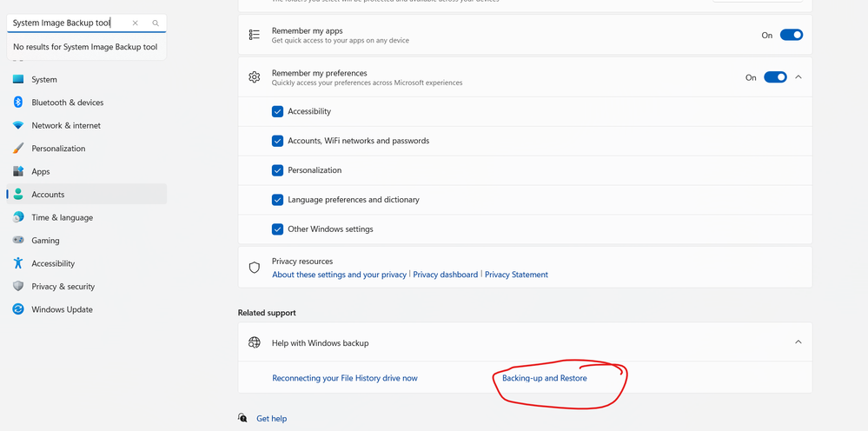Viewport: 868px width, 431px height.
Task: Select Accounts in the sidebar
Action: (86, 194)
